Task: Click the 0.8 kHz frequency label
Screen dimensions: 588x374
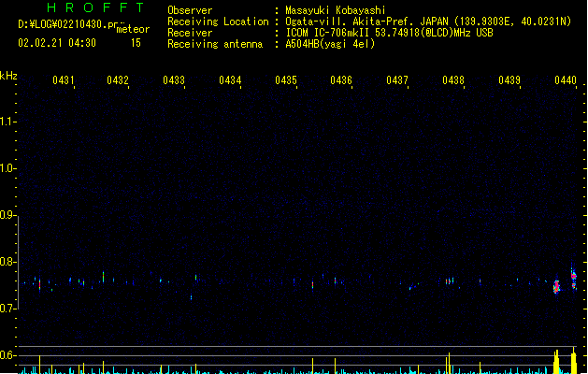Action: (7, 262)
